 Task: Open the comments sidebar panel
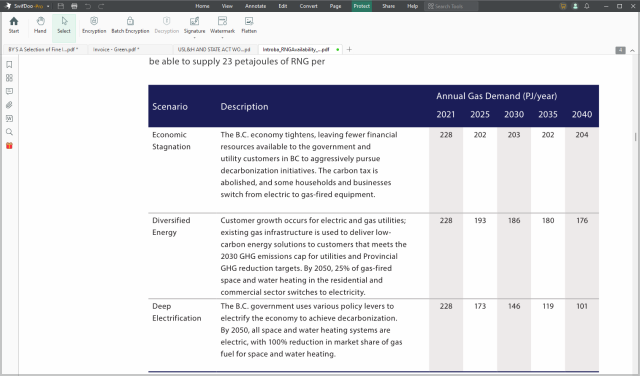pyautogui.click(x=9, y=91)
